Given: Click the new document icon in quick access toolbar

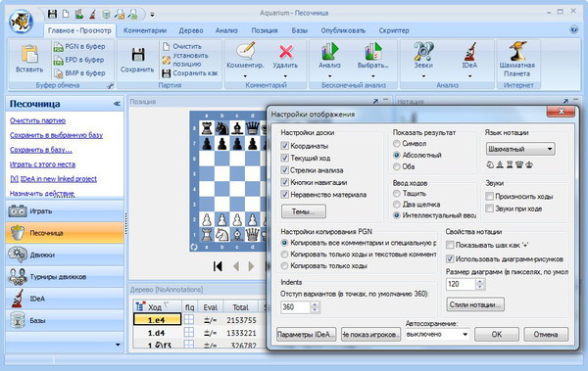Looking at the screenshot, I should click(x=66, y=15).
